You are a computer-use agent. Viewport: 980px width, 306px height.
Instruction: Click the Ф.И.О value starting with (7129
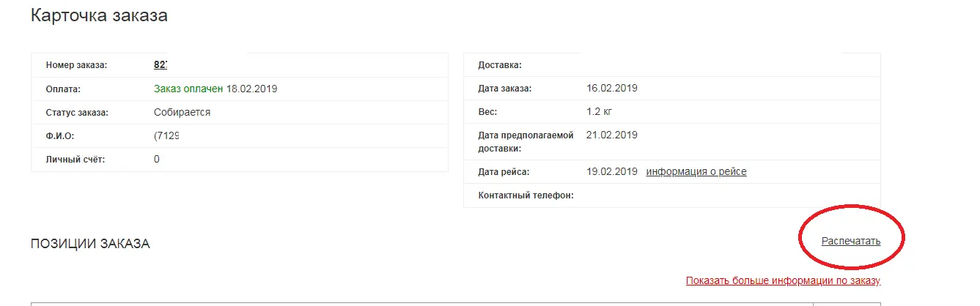tap(167, 136)
